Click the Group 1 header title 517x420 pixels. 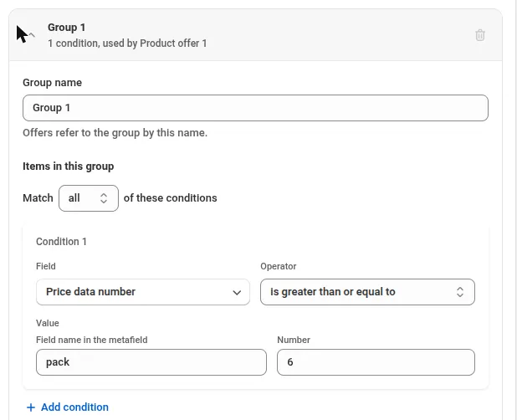(x=67, y=28)
